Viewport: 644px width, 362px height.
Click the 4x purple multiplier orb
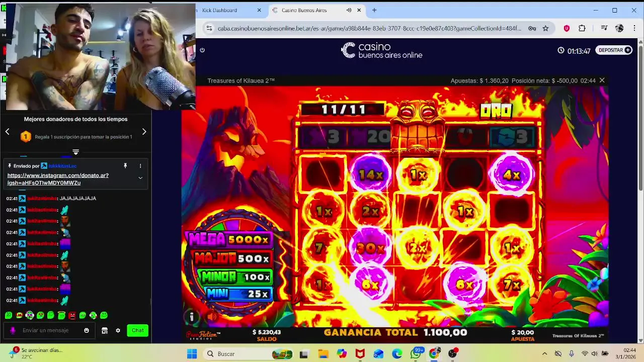click(x=511, y=174)
